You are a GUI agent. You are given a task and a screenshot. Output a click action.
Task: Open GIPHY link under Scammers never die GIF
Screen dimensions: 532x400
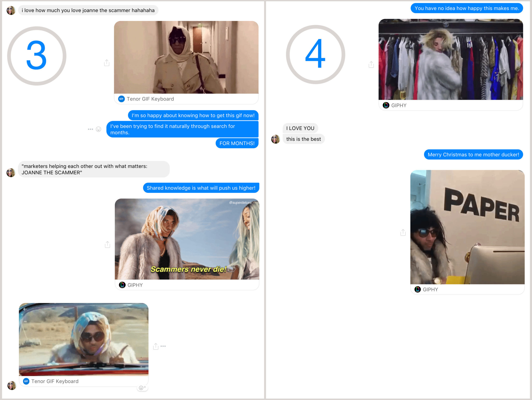(135, 285)
